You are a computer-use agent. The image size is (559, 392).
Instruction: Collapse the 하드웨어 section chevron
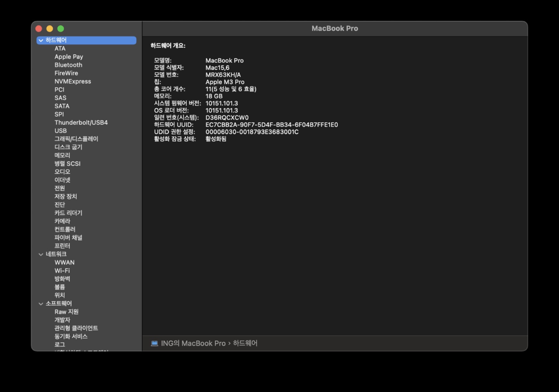(x=41, y=40)
